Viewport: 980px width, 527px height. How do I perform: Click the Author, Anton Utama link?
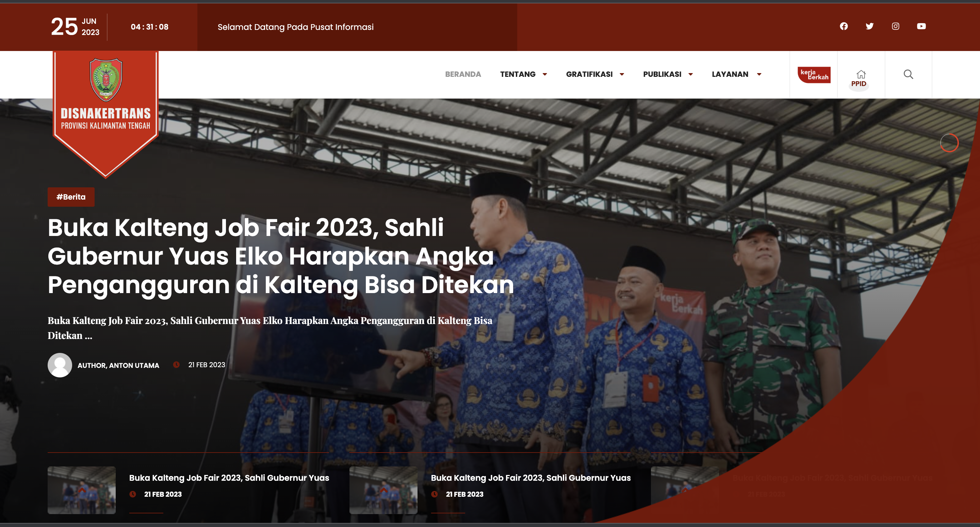118,365
